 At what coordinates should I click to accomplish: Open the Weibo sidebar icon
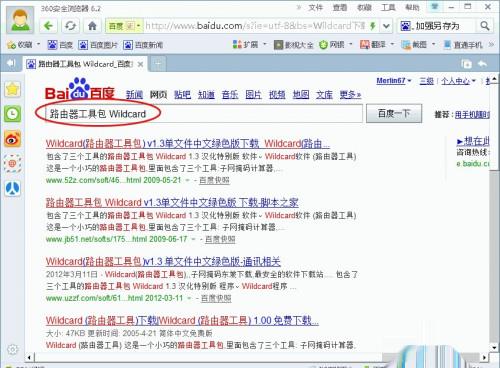12,139
